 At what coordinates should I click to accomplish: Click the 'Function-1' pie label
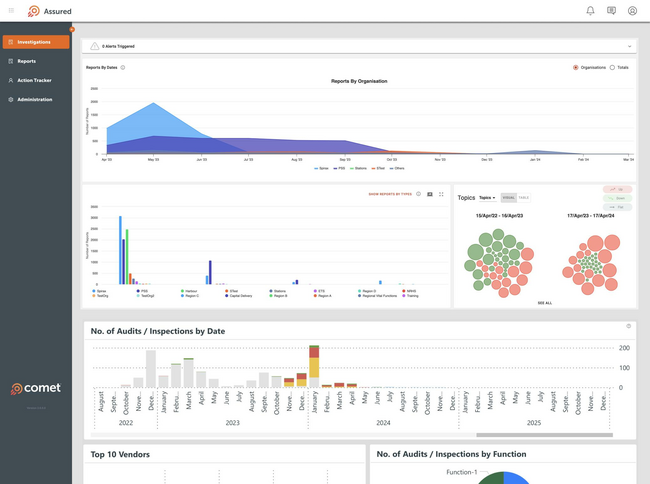coord(462,472)
